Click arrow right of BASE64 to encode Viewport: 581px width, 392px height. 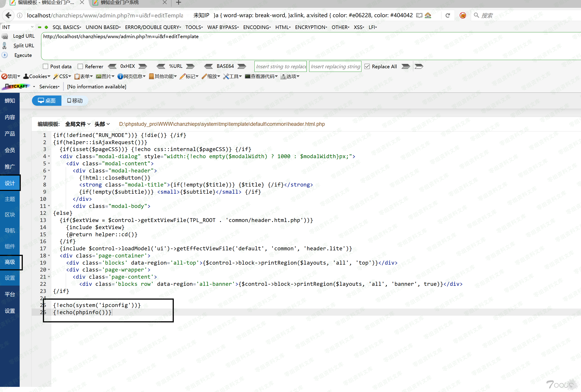click(x=242, y=66)
